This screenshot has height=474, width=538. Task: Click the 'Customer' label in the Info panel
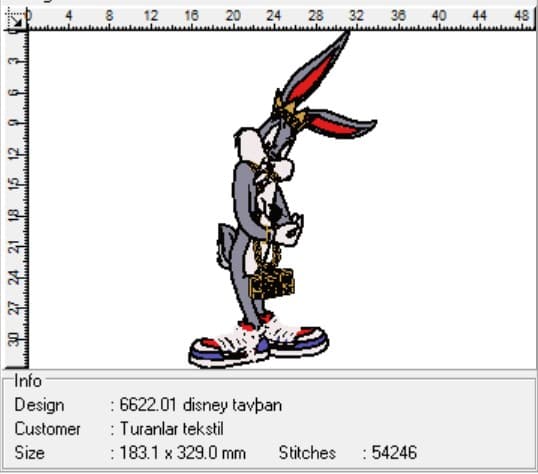47,429
